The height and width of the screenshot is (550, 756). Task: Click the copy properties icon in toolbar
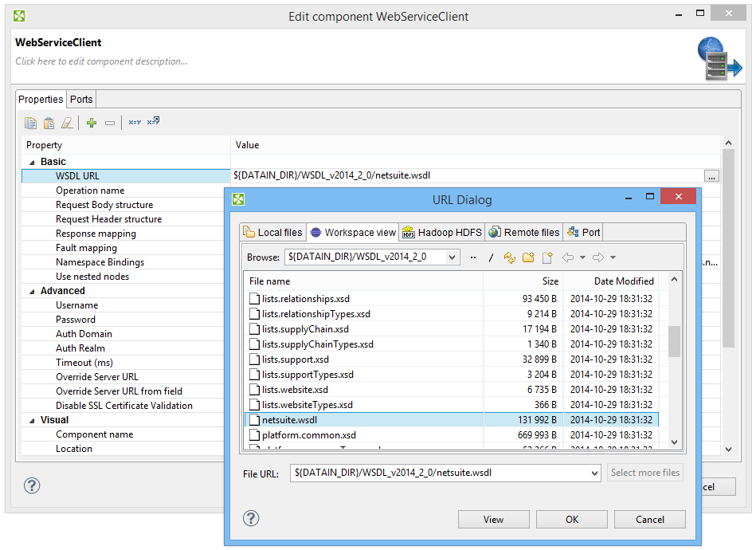click(30, 123)
